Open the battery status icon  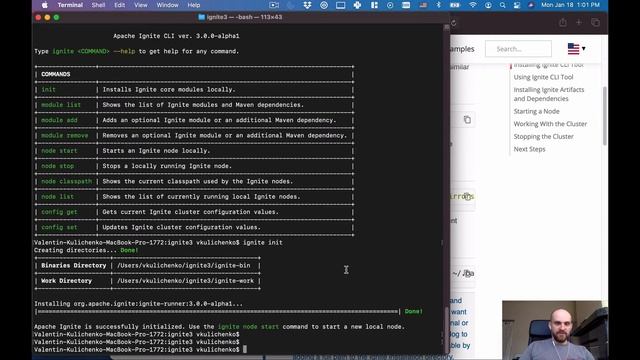(x=455, y=5)
